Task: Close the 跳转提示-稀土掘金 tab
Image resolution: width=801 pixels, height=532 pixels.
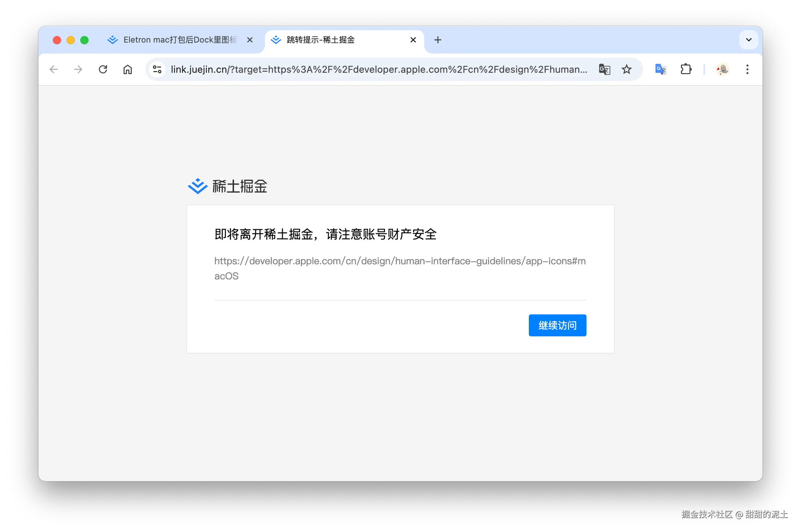Action: click(413, 40)
